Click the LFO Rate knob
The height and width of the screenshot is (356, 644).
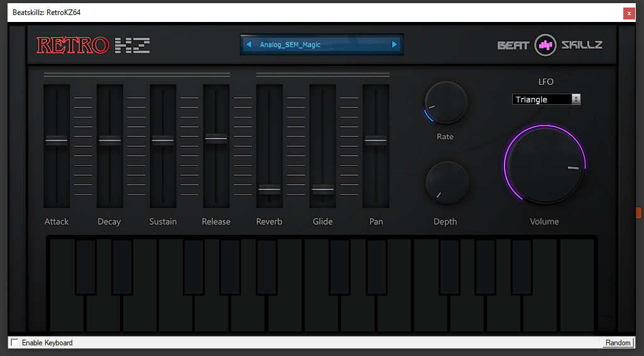pos(445,102)
